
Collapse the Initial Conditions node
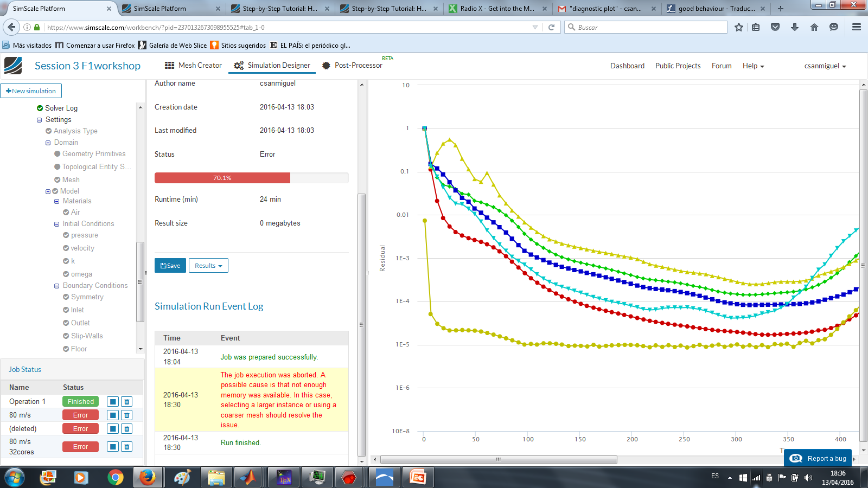click(x=56, y=224)
